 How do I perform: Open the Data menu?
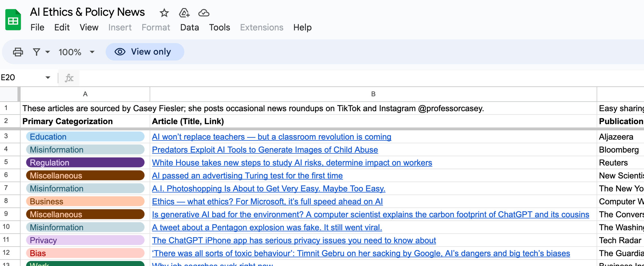coord(189,27)
